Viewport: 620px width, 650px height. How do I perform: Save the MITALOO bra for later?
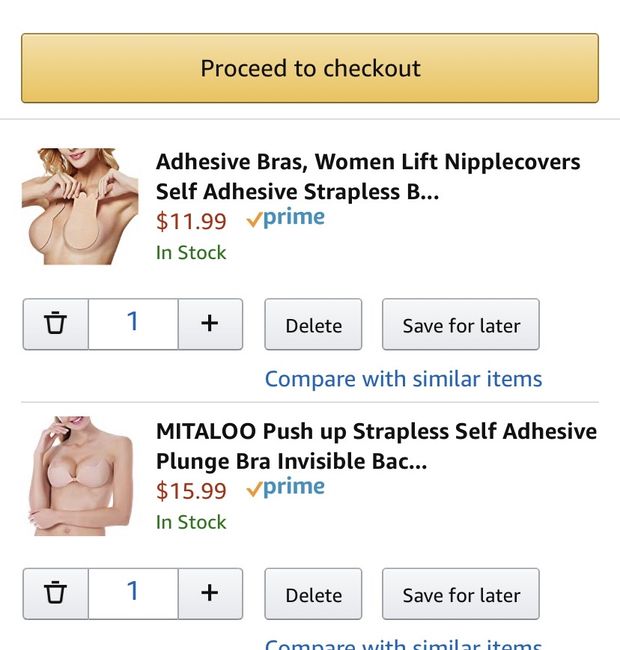[461, 594]
